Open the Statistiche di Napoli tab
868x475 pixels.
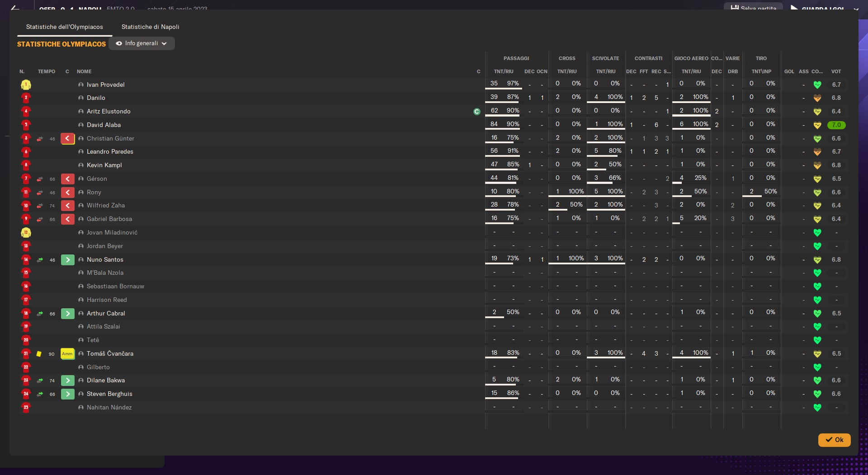coord(150,27)
